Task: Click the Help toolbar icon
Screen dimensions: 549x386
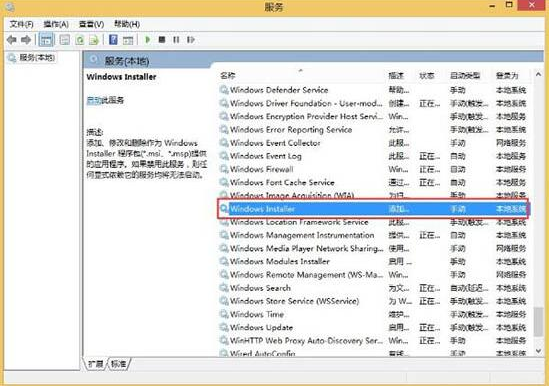Action: [113, 40]
